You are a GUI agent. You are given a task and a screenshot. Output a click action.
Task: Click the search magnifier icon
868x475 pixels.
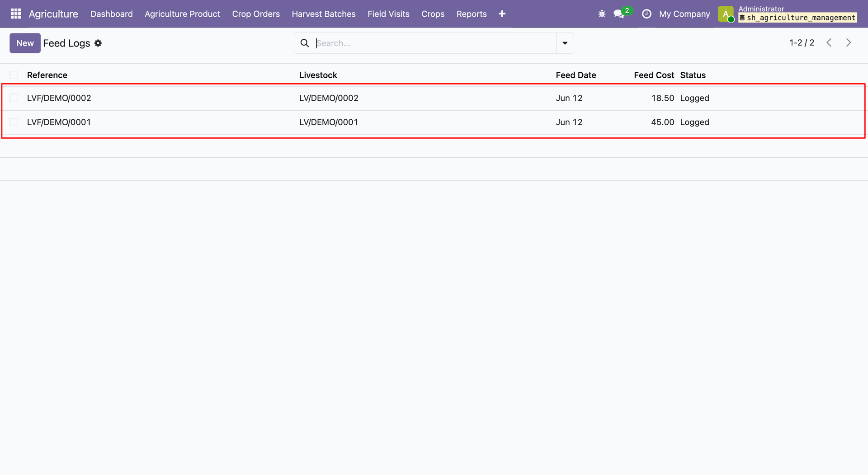pos(305,43)
